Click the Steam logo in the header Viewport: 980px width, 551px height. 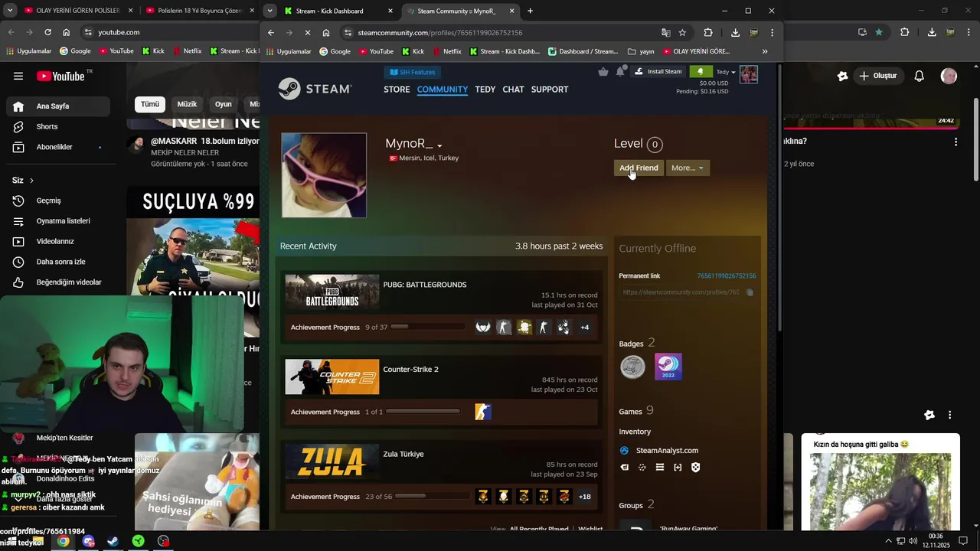(x=315, y=89)
